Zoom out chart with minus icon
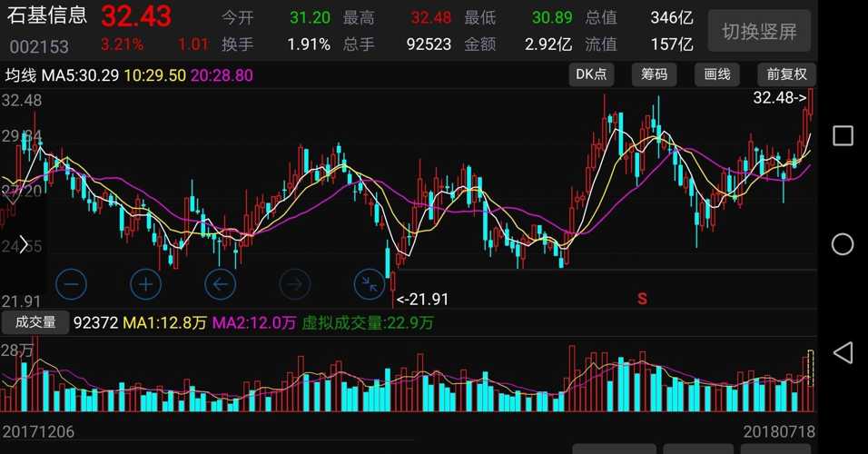 pyautogui.click(x=72, y=284)
